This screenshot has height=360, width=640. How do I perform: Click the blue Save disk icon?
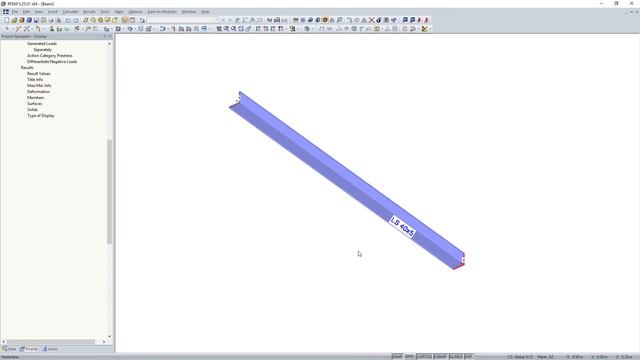pos(36,20)
